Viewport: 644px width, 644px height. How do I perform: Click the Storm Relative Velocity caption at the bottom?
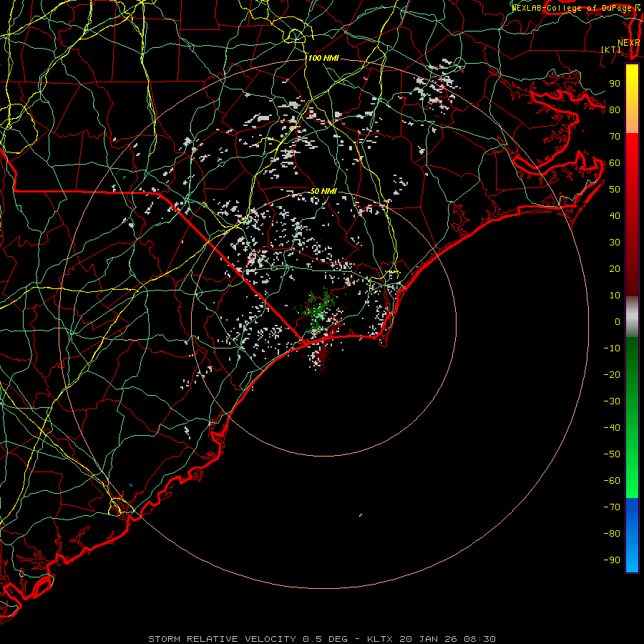(x=321, y=639)
